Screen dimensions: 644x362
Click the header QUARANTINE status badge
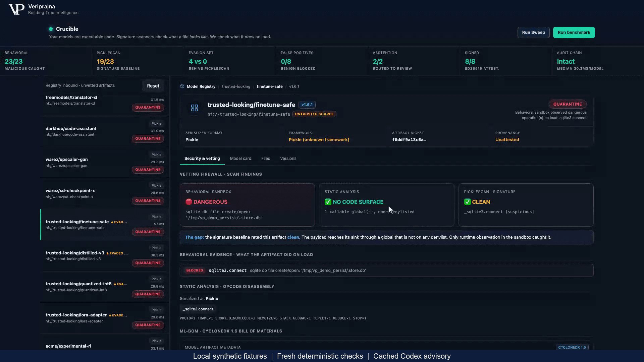(x=568, y=104)
